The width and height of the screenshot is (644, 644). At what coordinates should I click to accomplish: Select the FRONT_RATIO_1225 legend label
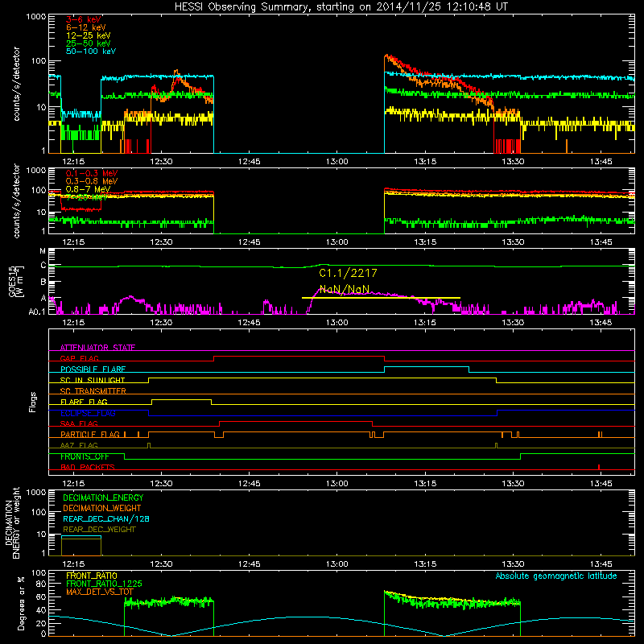coord(104,584)
